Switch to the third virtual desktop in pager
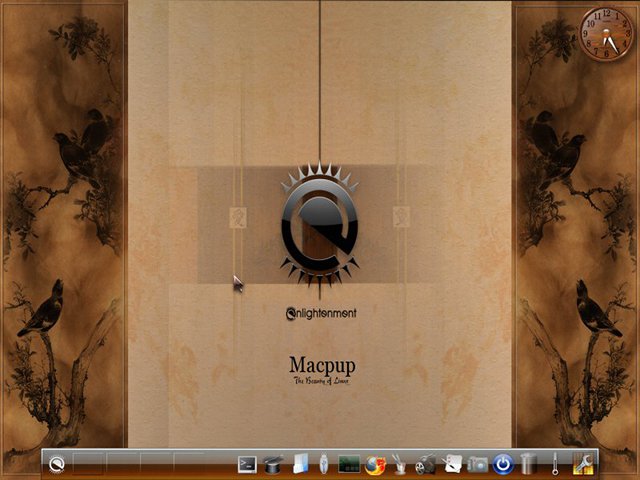Viewport: 640px width, 480px height. [156, 463]
